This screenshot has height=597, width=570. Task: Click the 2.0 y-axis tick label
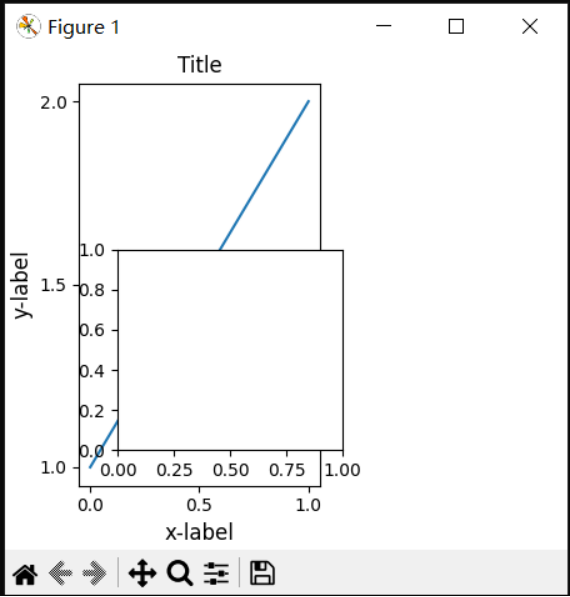pos(53,102)
